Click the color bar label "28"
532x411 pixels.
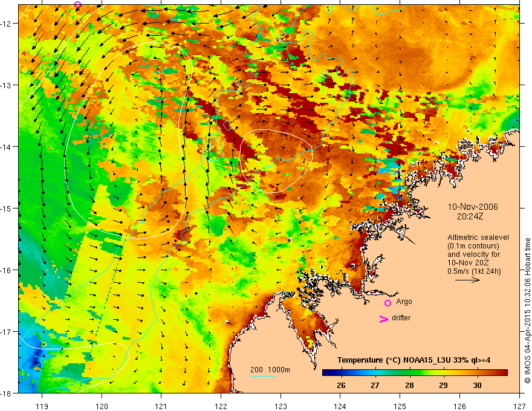pyautogui.click(x=409, y=386)
